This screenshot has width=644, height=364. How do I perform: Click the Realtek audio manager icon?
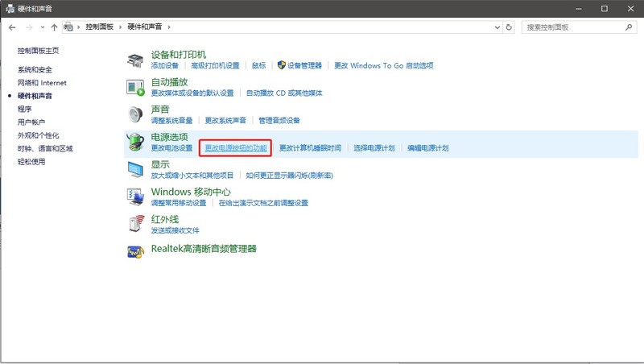[135, 251]
